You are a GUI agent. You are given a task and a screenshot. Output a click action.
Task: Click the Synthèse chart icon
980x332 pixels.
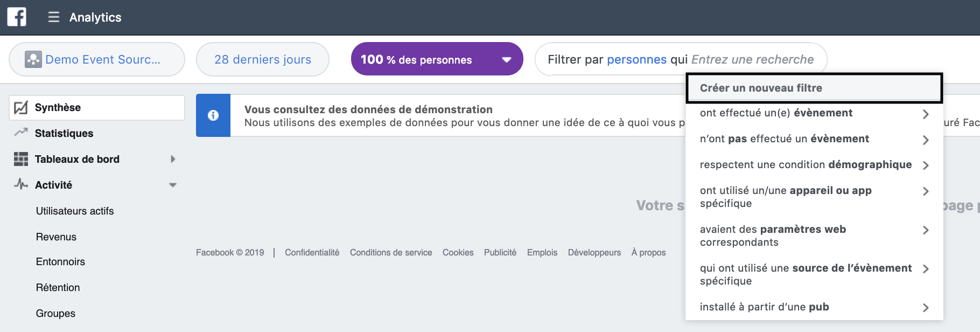tap(21, 107)
